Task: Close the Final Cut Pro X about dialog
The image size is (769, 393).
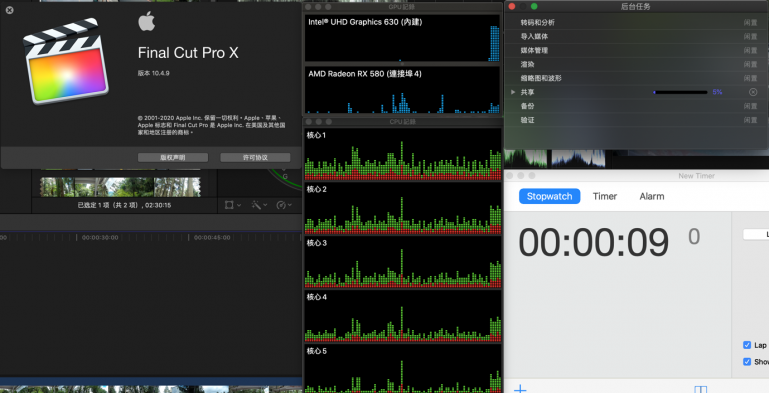Action: [x=9, y=10]
